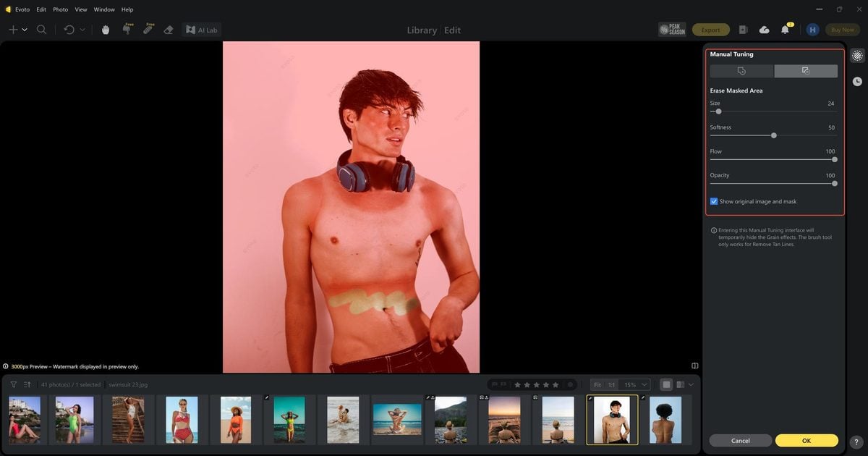Select the first tool with Free badge
Viewport: 868px width, 456px height.
click(x=127, y=29)
